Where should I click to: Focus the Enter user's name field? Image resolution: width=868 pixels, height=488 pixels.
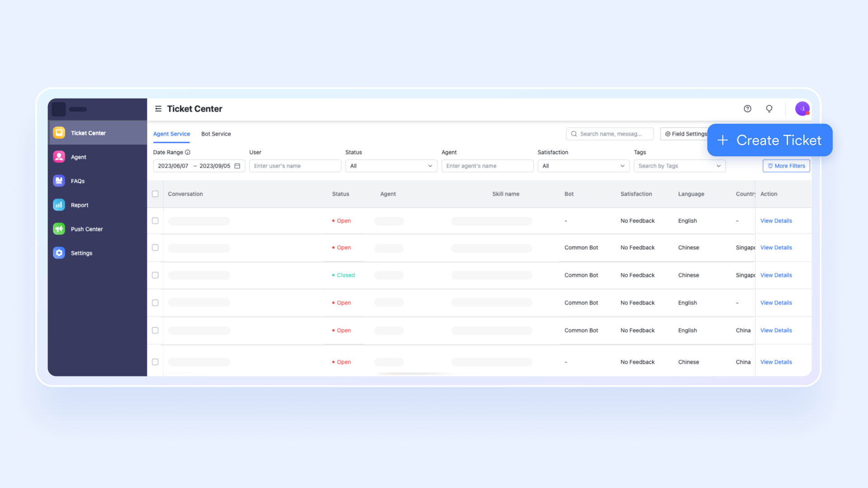295,166
